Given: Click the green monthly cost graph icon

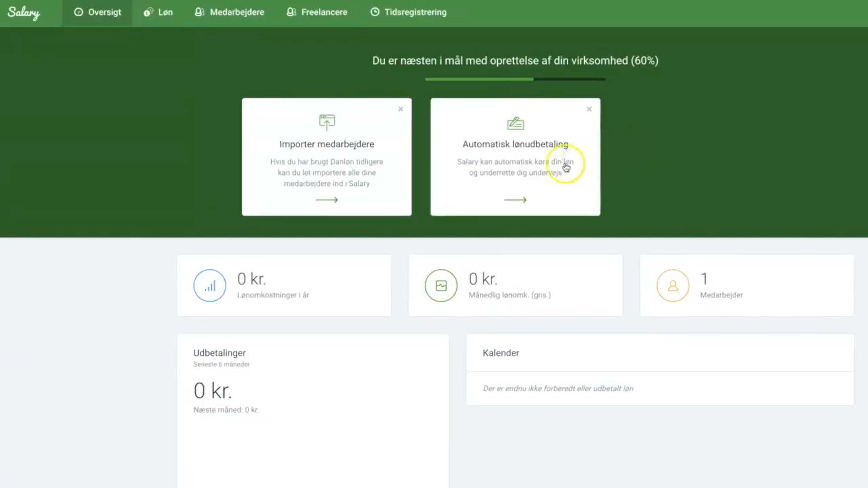Looking at the screenshot, I should 441,286.
